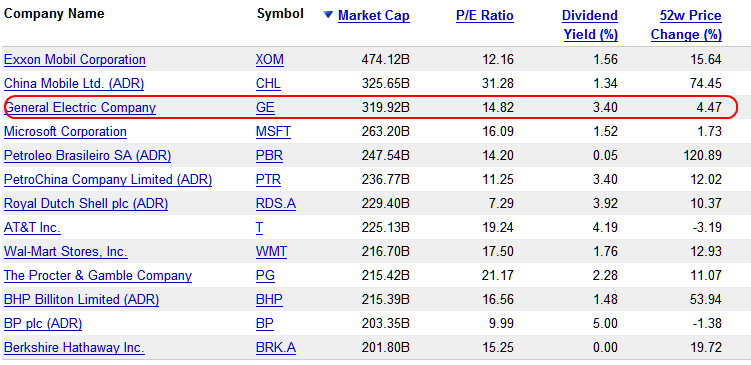751x365 pixels.
Task: Click the AT&T Inc. link
Action: coord(32,228)
